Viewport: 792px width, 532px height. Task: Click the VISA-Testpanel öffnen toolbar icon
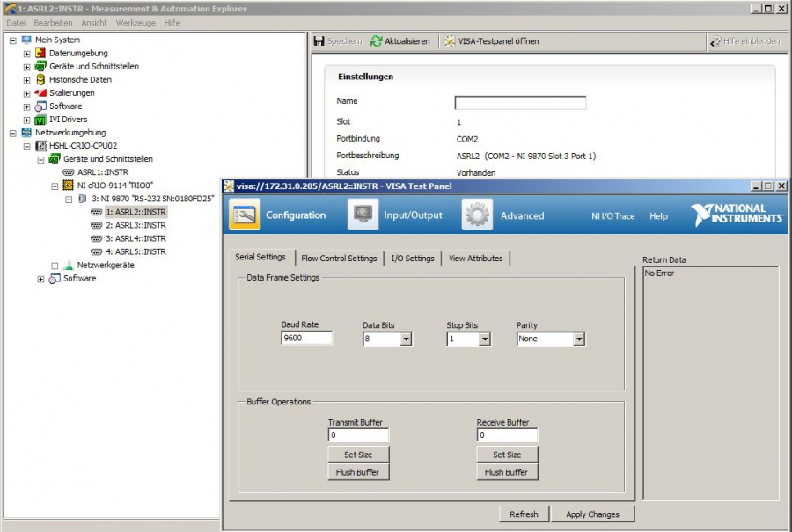point(450,41)
